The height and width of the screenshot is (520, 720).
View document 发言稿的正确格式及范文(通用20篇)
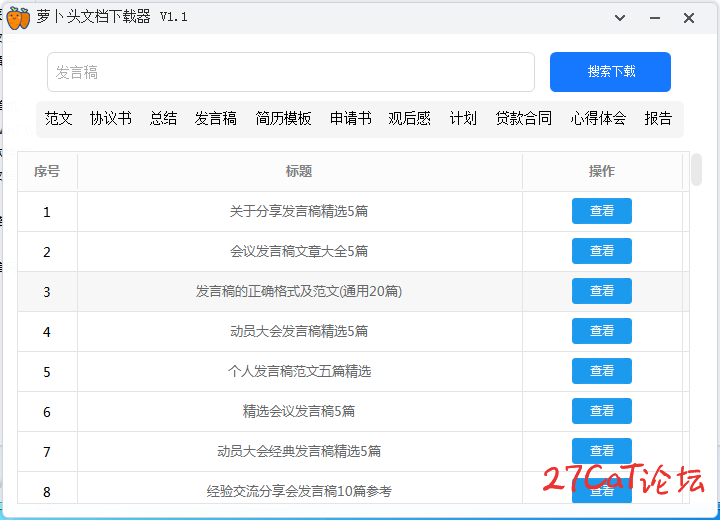tap(602, 291)
